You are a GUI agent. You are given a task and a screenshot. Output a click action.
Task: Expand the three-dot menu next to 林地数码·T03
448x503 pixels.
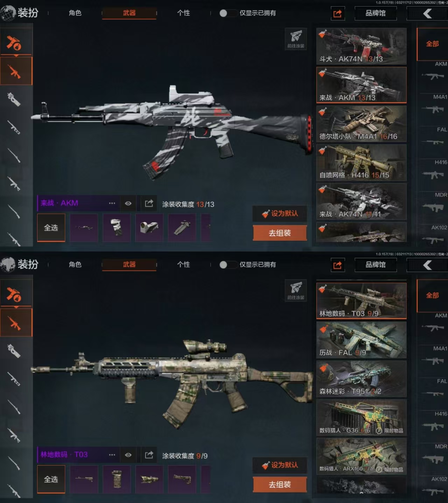[x=112, y=455]
